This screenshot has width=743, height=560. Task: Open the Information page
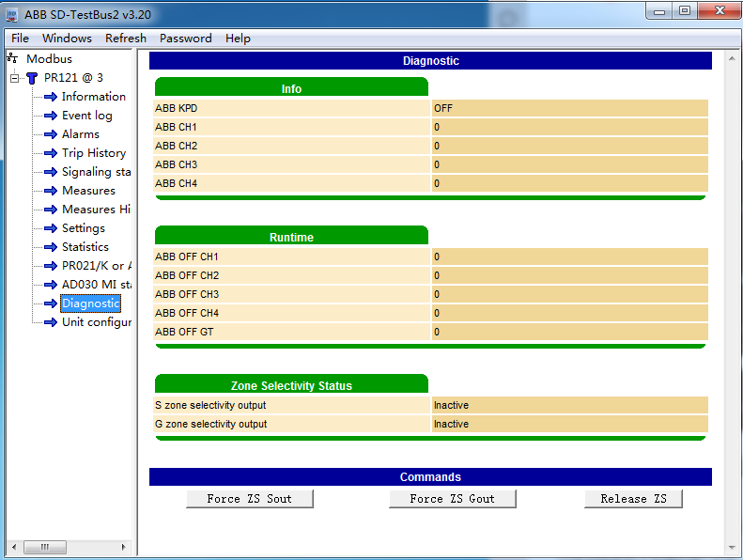94,97
